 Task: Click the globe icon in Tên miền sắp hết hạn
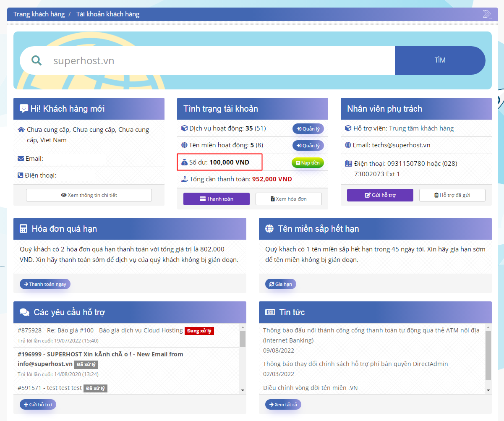pos(269,229)
